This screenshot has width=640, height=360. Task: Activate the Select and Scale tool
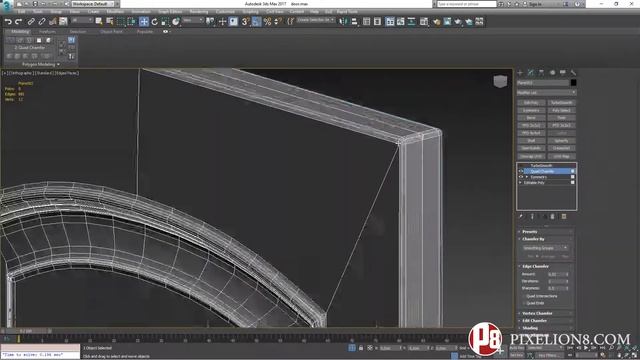click(165, 21)
